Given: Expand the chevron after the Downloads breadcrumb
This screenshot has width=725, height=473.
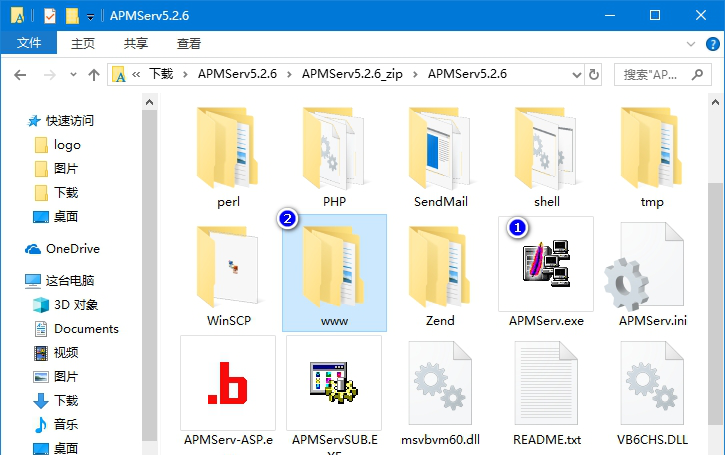Looking at the screenshot, I should [x=185, y=74].
